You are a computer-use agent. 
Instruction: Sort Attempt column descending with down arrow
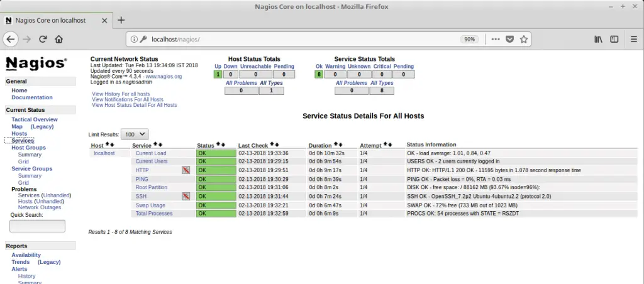point(390,145)
